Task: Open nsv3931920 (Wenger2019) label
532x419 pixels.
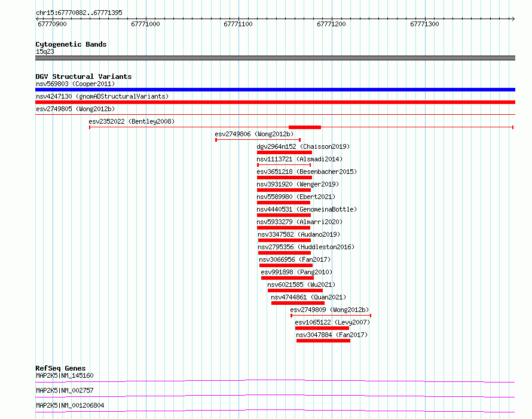Action: tap(298, 184)
